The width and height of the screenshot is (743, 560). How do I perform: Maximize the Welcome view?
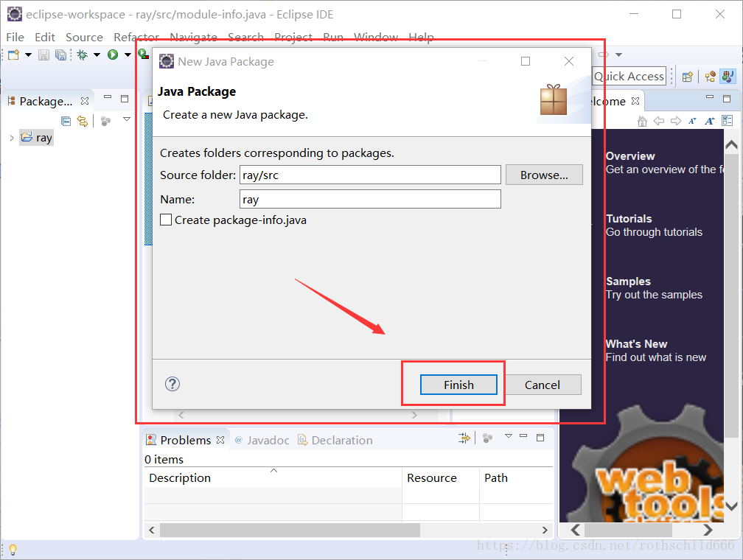(x=727, y=99)
